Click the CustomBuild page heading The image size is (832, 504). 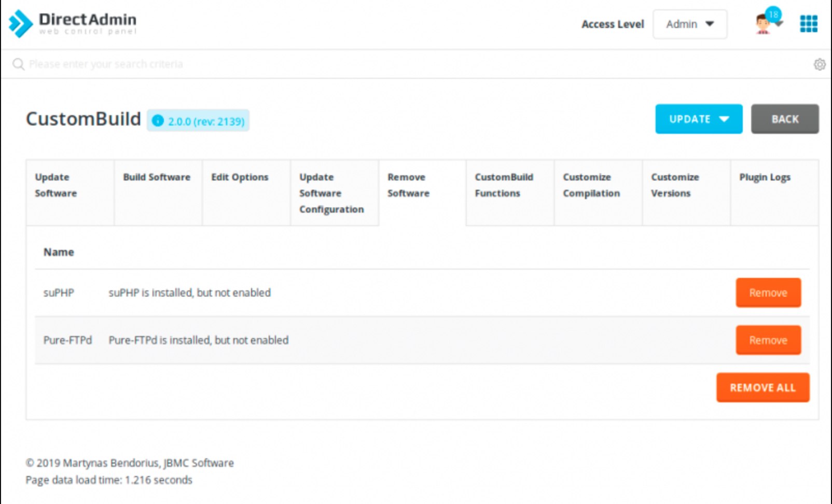(84, 119)
